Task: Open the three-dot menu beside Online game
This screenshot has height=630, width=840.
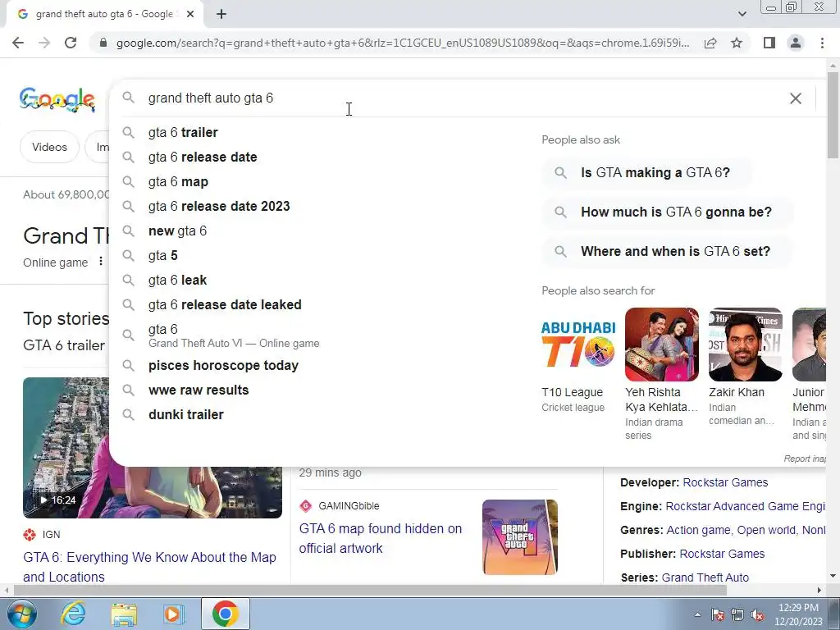Action: point(100,262)
